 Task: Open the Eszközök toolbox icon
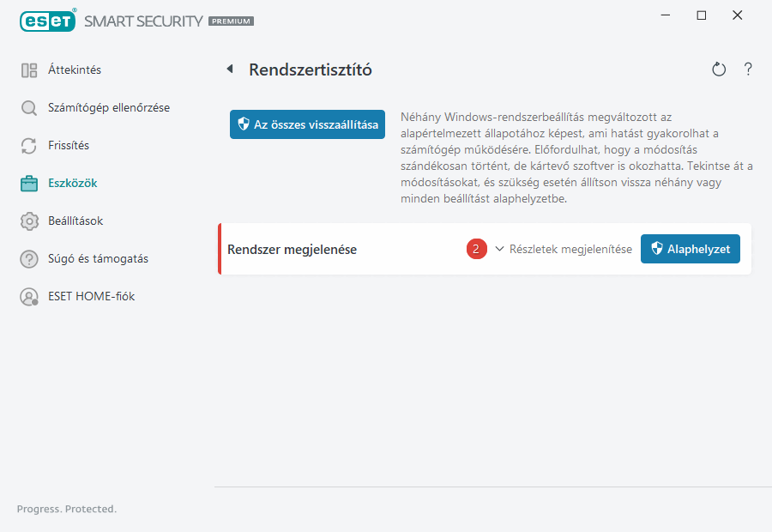[x=27, y=183]
